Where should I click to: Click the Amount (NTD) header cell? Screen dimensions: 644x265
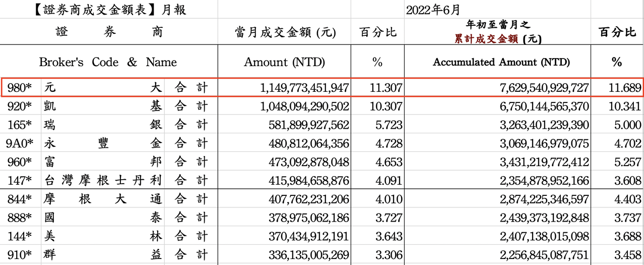285,62
